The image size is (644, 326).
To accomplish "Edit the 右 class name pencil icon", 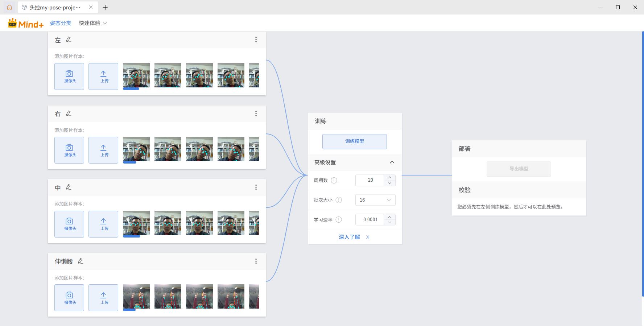I will pyautogui.click(x=69, y=114).
